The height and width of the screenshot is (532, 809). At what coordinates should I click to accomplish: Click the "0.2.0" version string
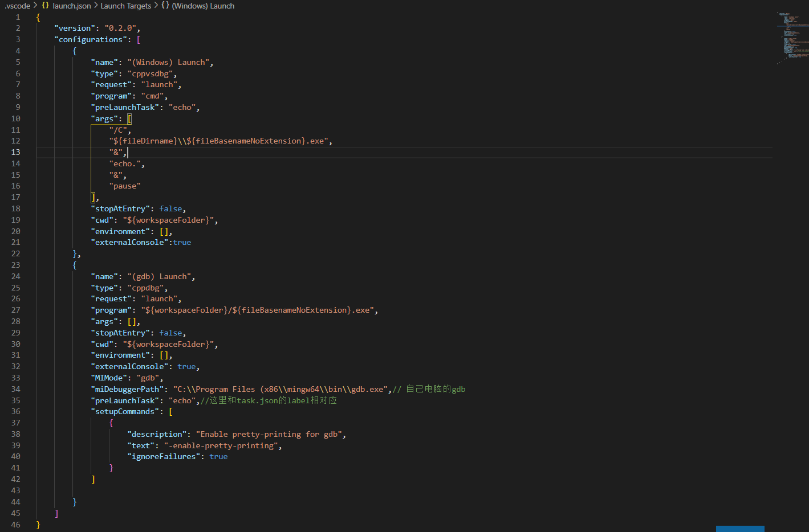coord(120,28)
